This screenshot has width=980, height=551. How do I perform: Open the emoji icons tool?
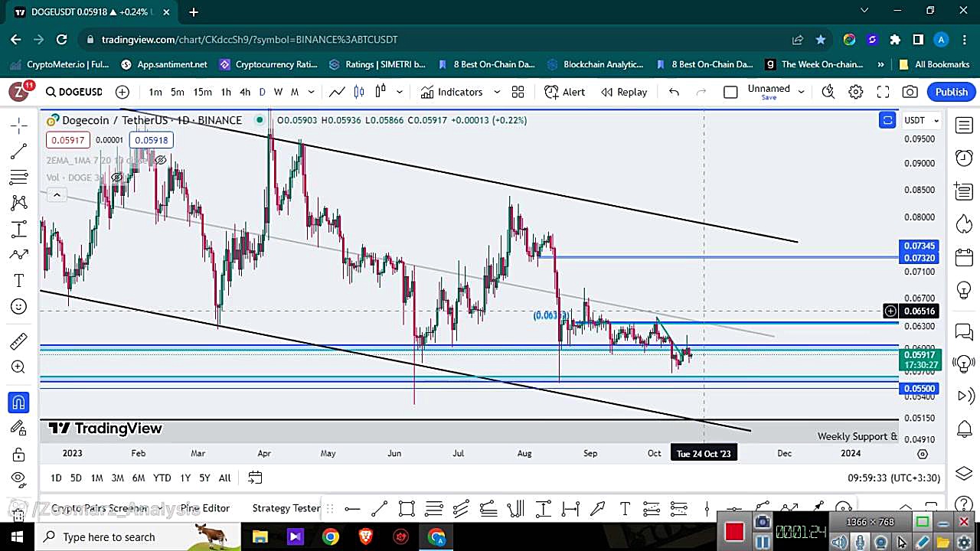coord(19,307)
